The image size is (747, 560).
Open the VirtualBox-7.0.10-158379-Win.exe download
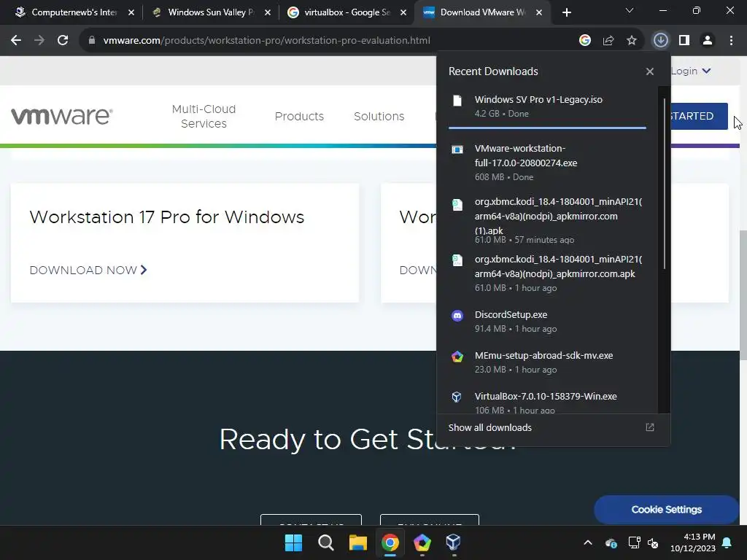click(x=547, y=402)
